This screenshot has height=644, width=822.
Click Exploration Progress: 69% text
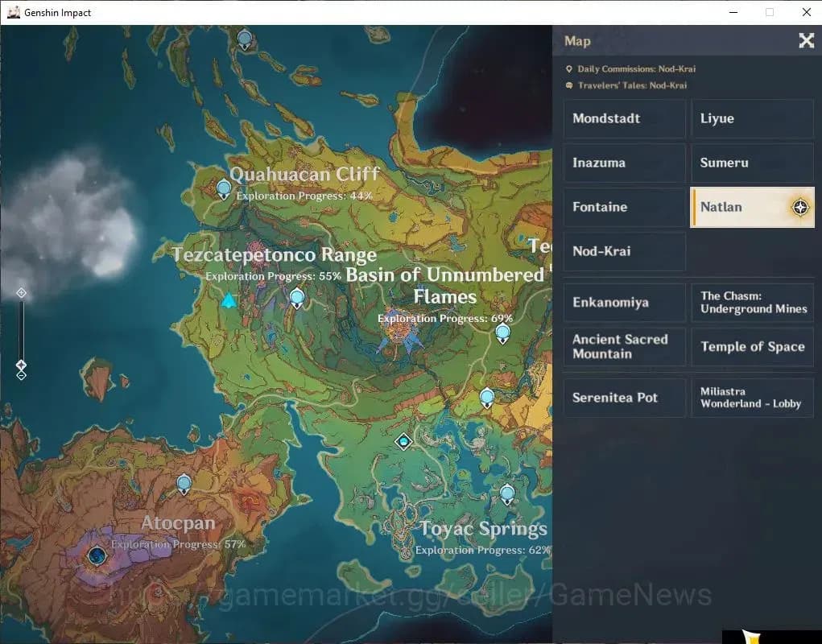click(x=445, y=319)
